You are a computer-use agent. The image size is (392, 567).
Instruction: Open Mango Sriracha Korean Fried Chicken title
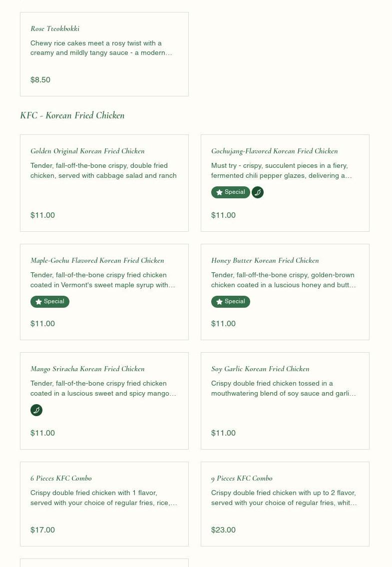tap(87, 369)
